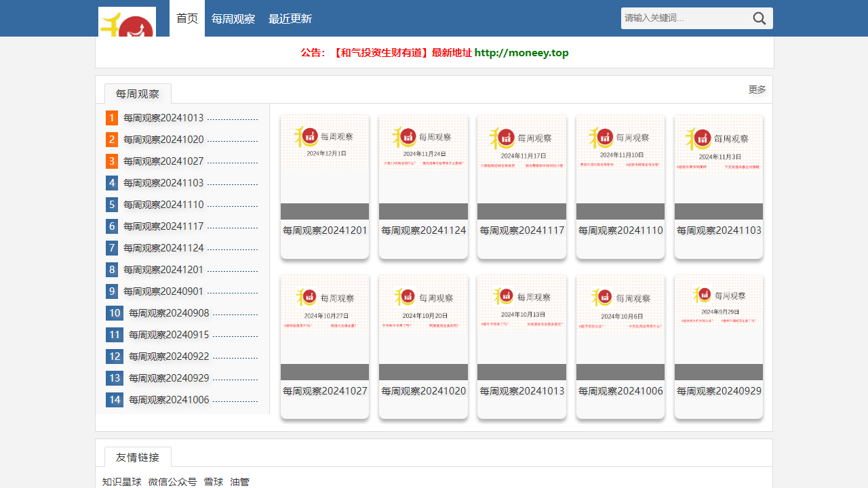Open the 2024年11月24日 card thumbnail
Viewport: 868px width, 488px height.
pyautogui.click(x=423, y=167)
